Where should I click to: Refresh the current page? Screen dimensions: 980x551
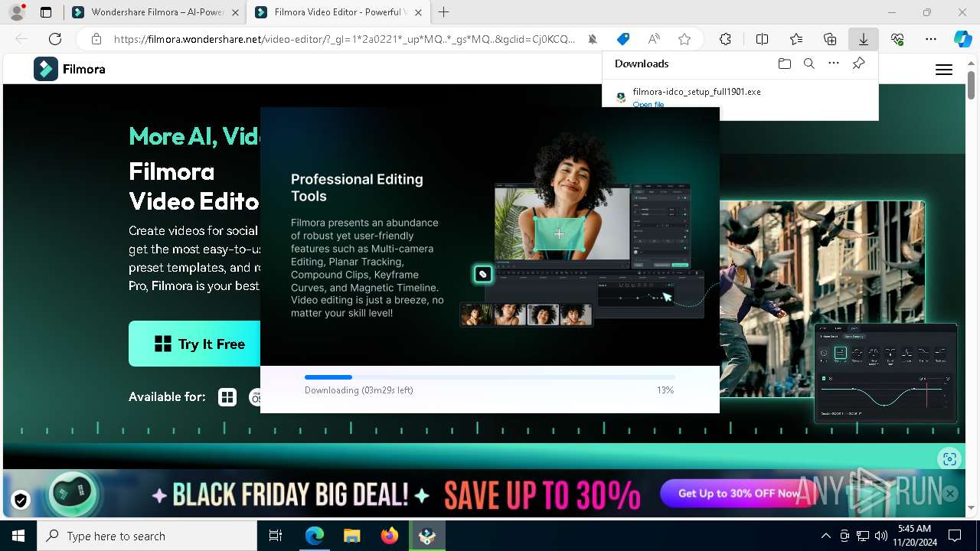55,39
